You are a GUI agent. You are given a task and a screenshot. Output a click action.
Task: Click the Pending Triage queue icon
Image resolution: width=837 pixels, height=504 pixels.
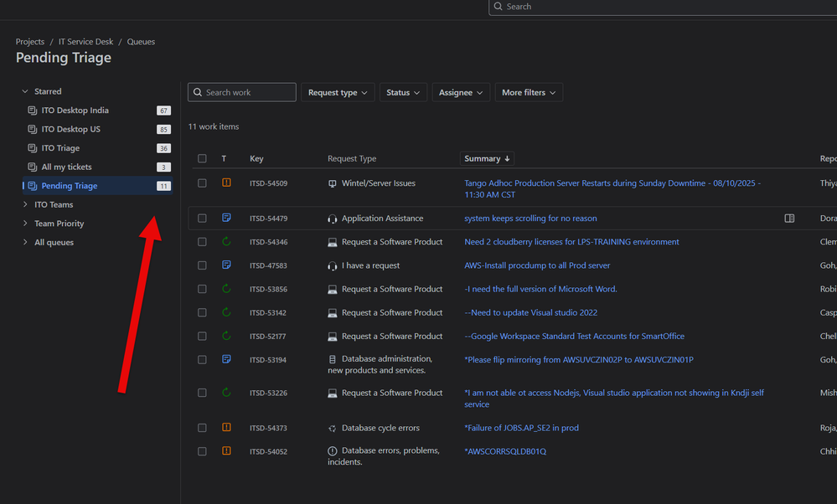pyautogui.click(x=32, y=186)
